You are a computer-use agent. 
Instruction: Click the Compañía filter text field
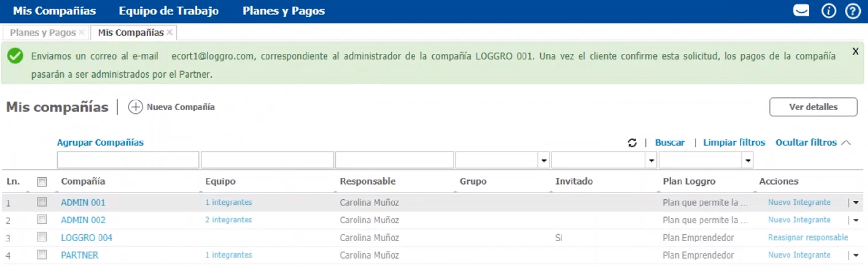[x=128, y=160]
